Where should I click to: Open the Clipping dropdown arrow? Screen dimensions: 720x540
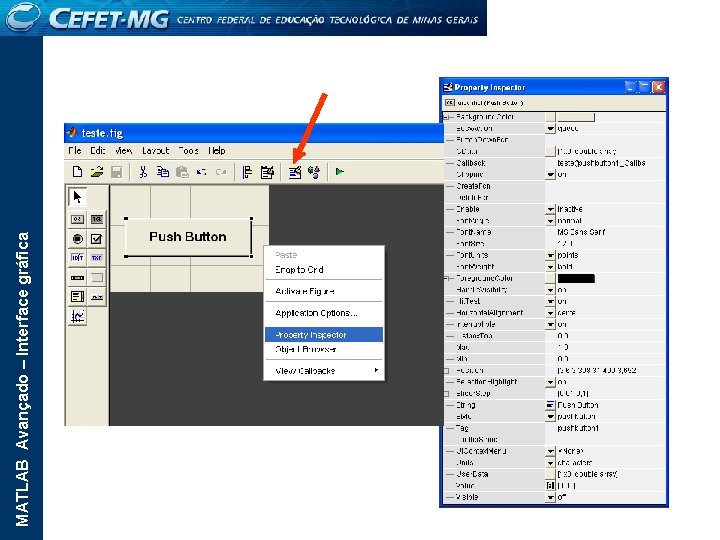click(550, 174)
